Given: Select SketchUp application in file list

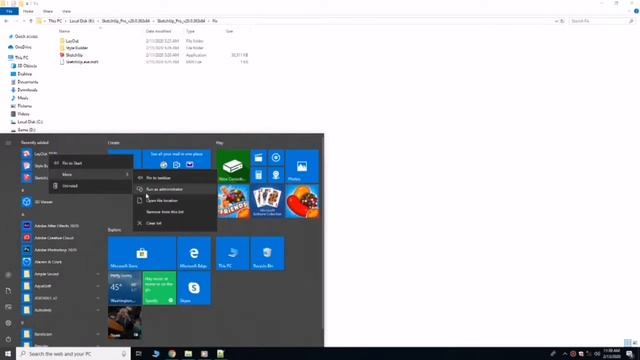Looking at the screenshot, I should tap(74, 55).
